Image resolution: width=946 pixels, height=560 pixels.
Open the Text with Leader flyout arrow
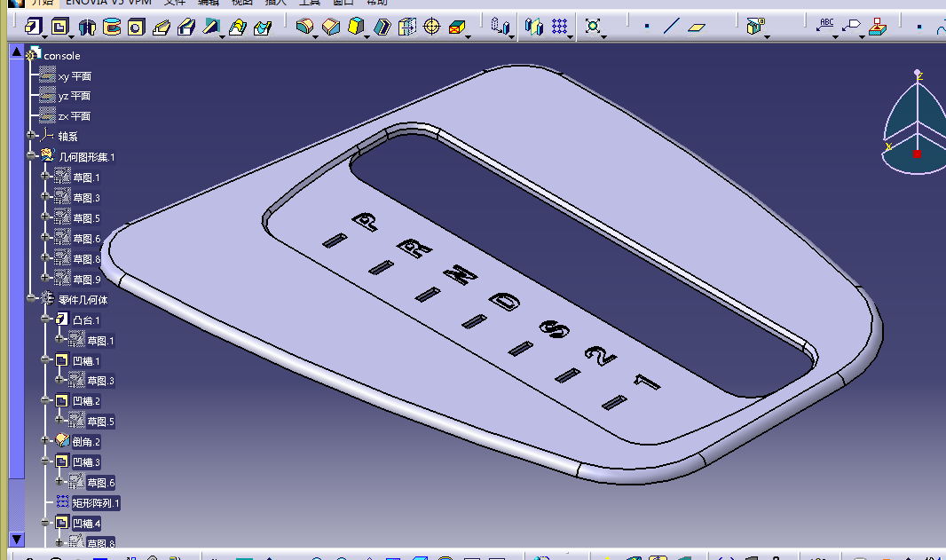coord(836,36)
